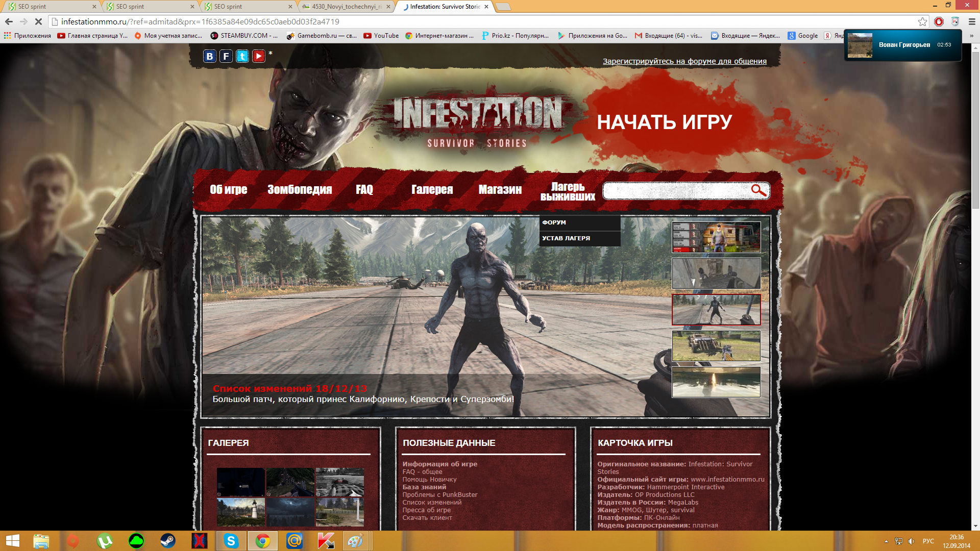Click the red magnifier search icon
The height and width of the screenshot is (551, 980).
(x=758, y=190)
